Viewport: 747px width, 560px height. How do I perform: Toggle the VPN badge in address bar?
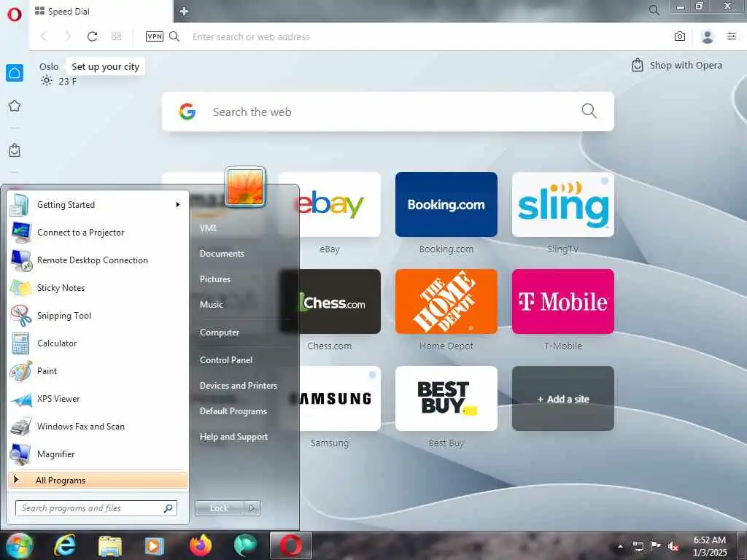[155, 36]
